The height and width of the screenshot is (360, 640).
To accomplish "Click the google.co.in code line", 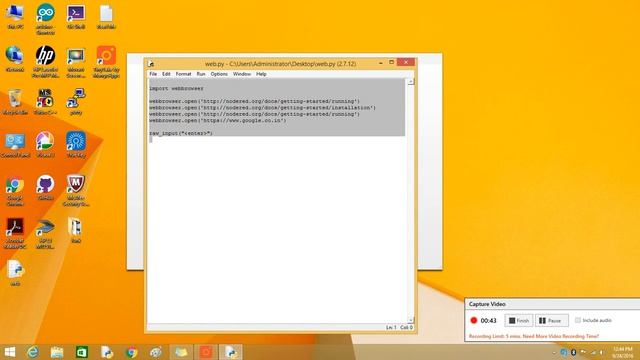I will (x=218, y=120).
